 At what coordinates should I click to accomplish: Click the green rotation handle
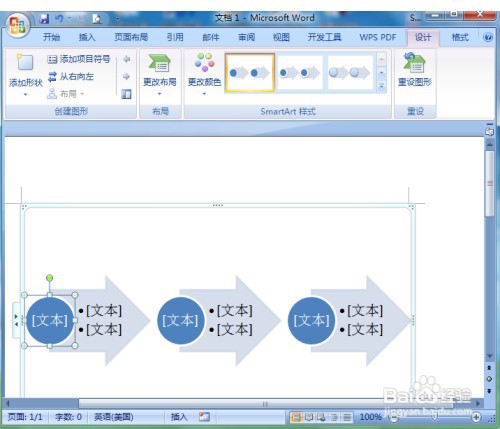49,278
